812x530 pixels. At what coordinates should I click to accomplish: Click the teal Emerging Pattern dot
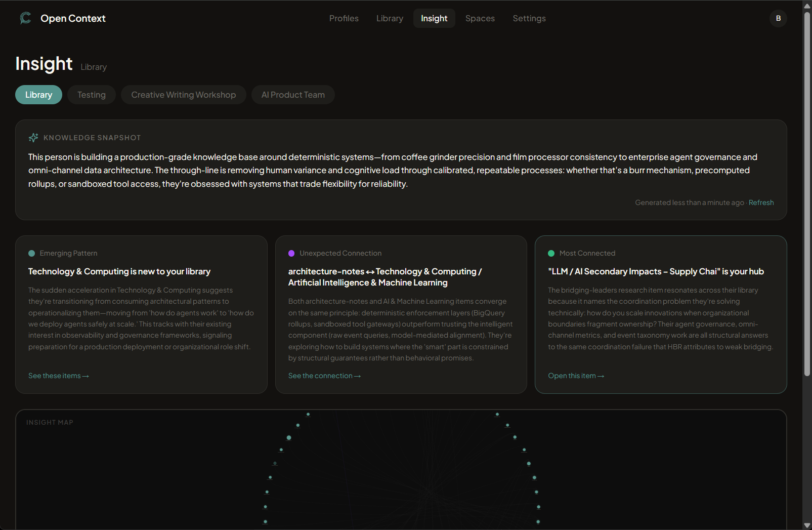pyautogui.click(x=31, y=253)
